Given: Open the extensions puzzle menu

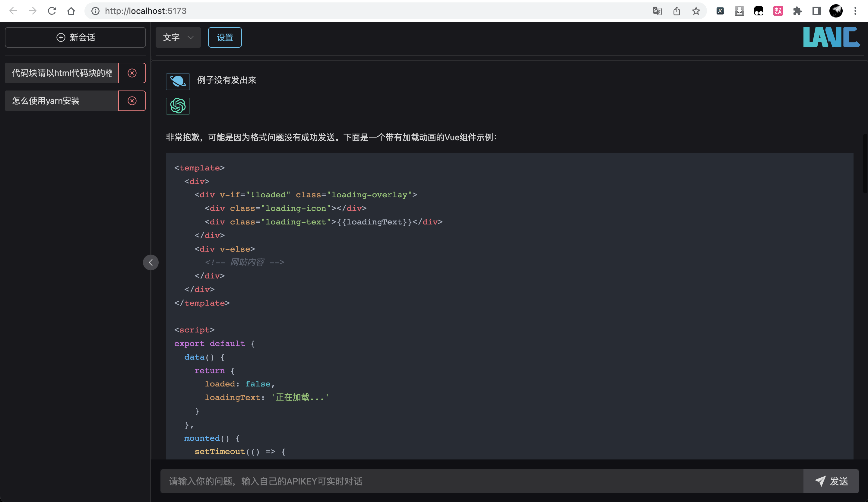Looking at the screenshot, I should 797,11.
